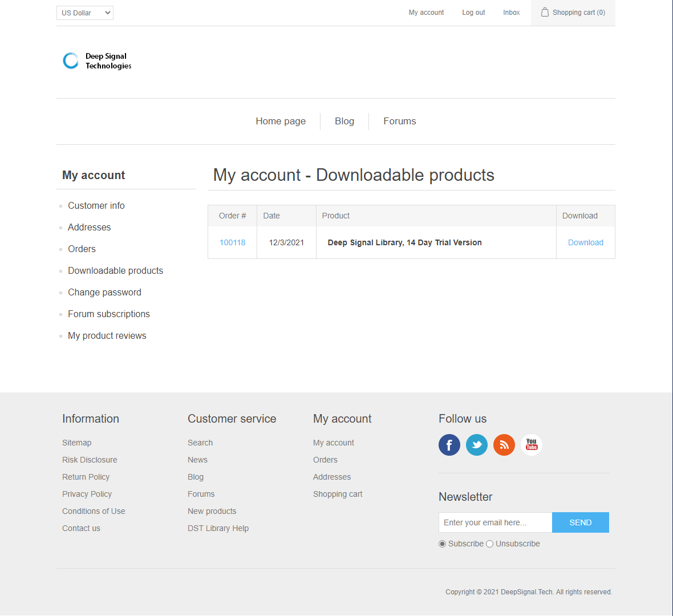673x616 pixels.
Task: Open My product reviews in sidebar
Action: [x=107, y=336]
